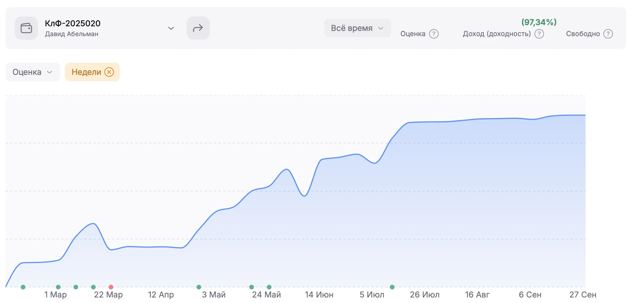Viewport: 644px width, 303px height.
Task: Open help tooltip next to Оценка header
Action: (x=434, y=34)
